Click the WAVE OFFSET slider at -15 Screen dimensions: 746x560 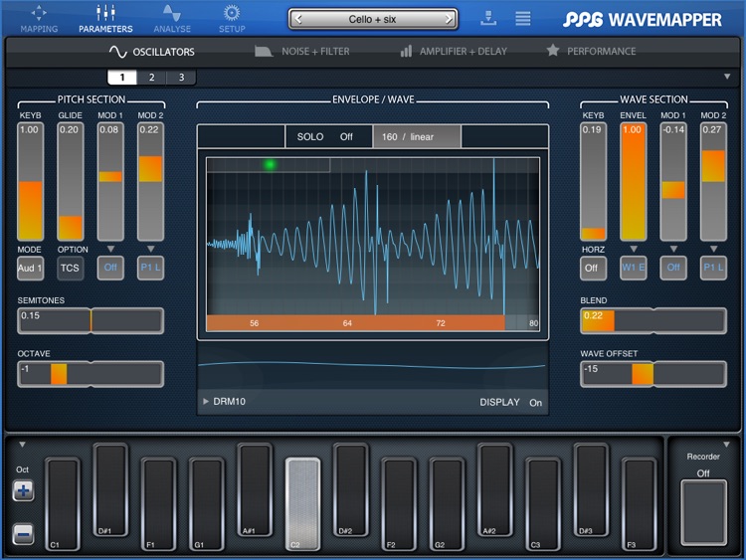pos(653,374)
